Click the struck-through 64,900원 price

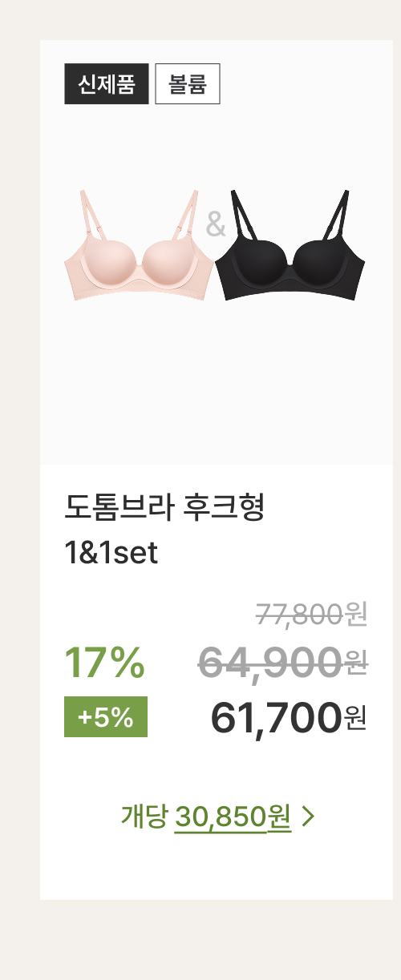(x=283, y=663)
